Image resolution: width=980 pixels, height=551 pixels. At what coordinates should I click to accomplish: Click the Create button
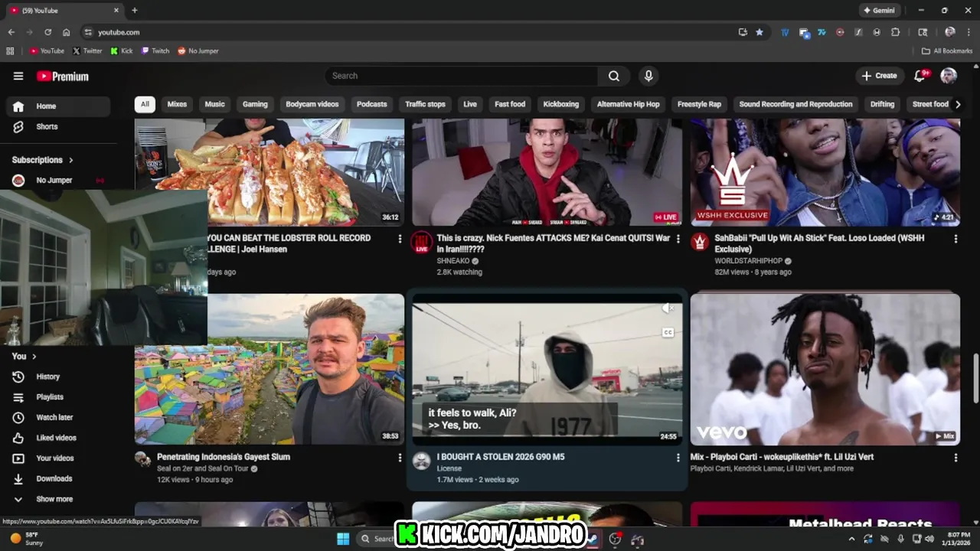[879, 76]
